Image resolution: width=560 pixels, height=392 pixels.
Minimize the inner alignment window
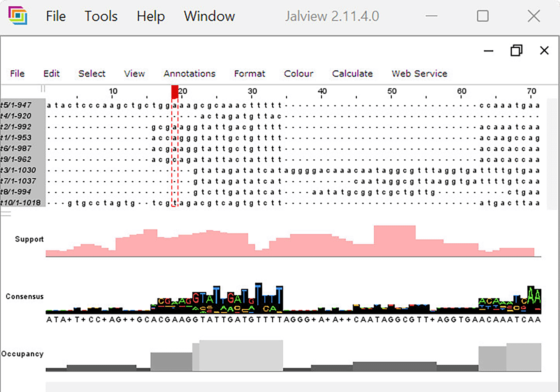488,51
